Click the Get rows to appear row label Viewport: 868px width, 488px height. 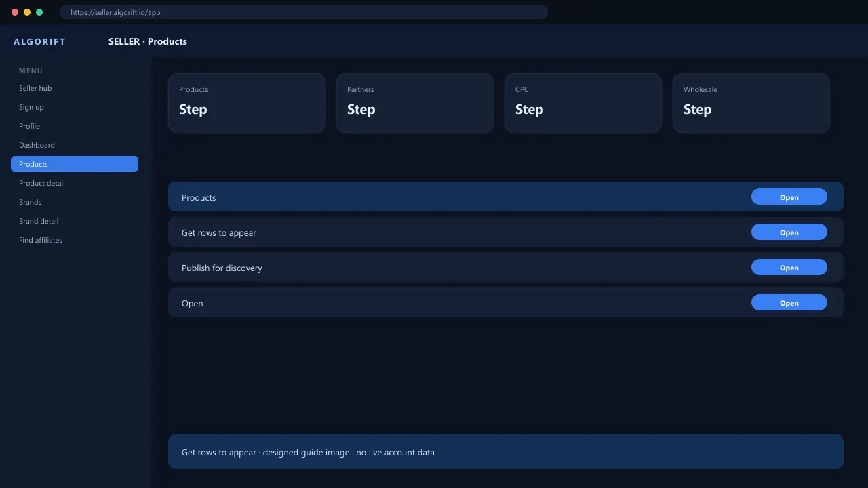click(219, 232)
